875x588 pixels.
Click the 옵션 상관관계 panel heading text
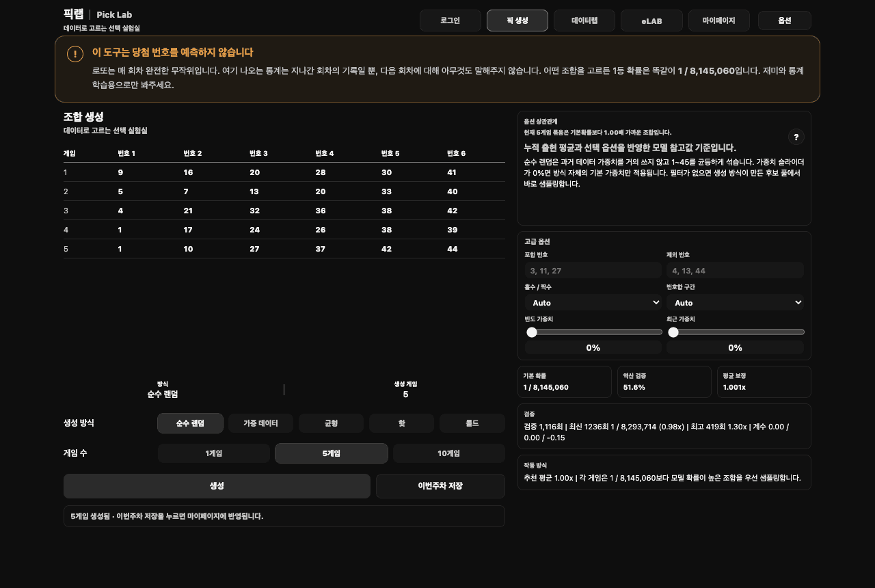[541, 122]
